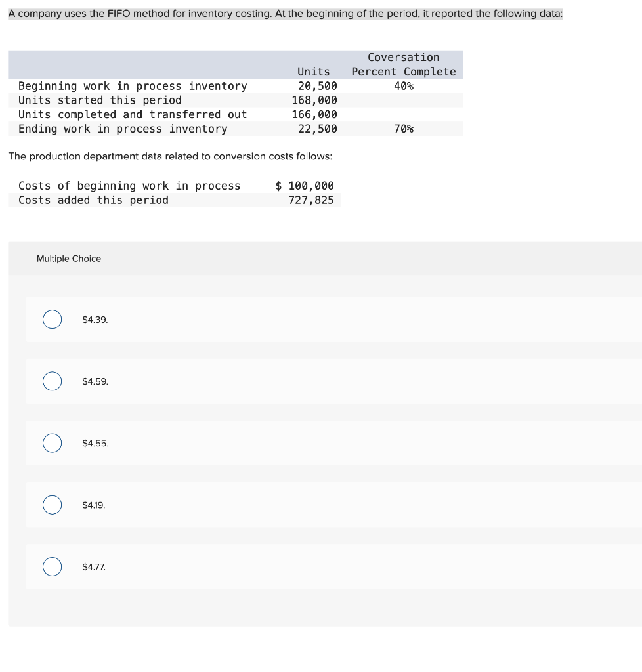Click the $4.55 answer label text
Image resolution: width=642 pixels, height=672 pixels.
coord(95,443)
